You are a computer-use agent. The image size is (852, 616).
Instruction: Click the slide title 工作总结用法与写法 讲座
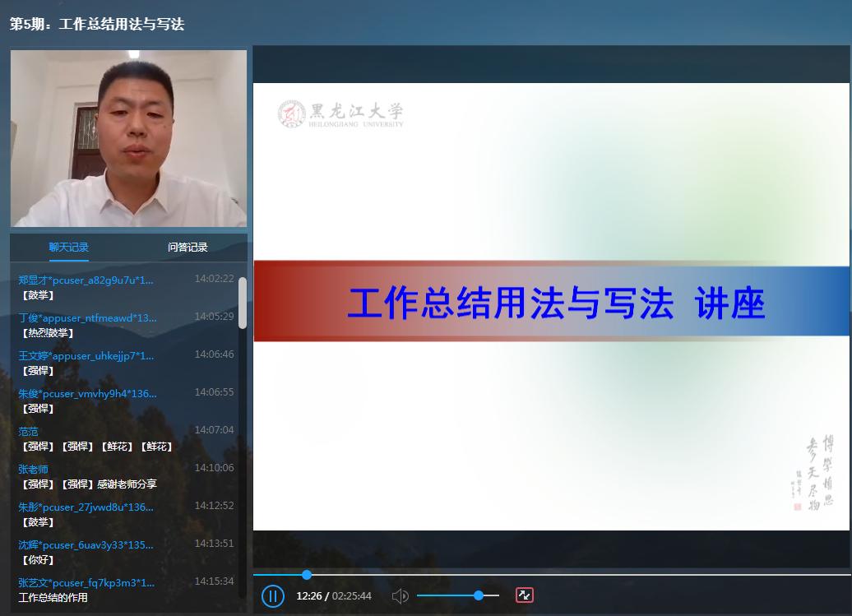pyautogui.click(x=556, y=303)
